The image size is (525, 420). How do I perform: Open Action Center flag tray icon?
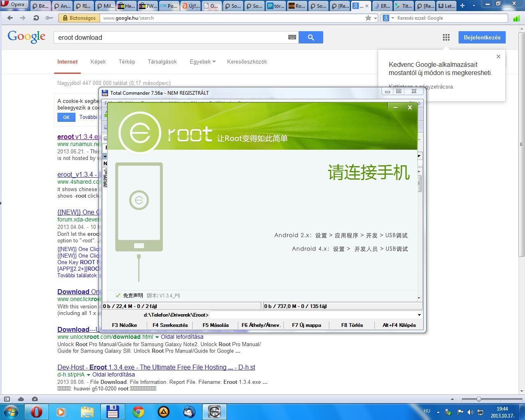[x=460, y=412]
